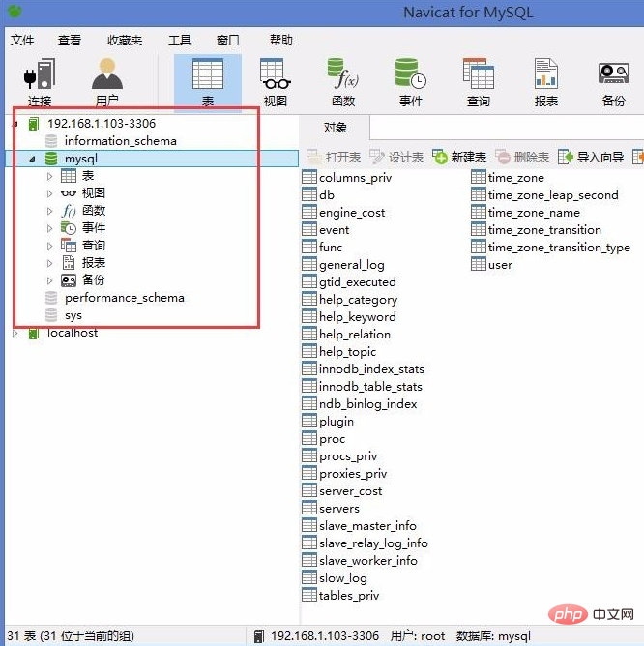Screen dimensions: 644x646
Task: Click the localhost connection icon
Action: [34, 333]
